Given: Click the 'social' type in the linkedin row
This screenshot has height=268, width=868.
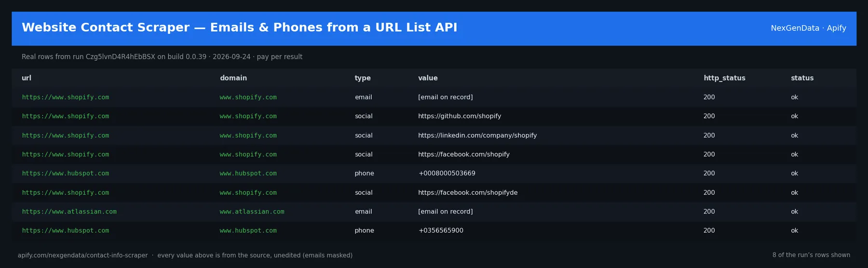Looking at the screenshot, I should click(x=364, y=135).
